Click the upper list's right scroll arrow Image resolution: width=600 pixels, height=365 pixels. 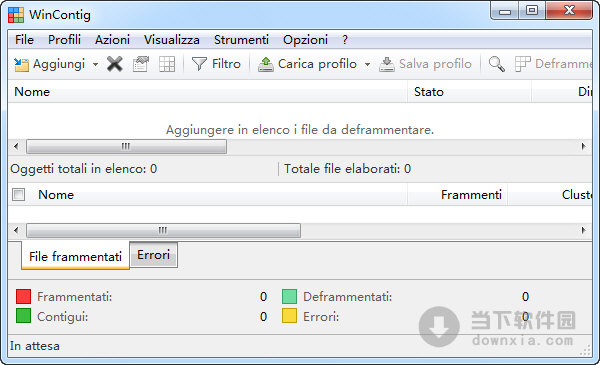pyautogui.click(x=584, y=146)
